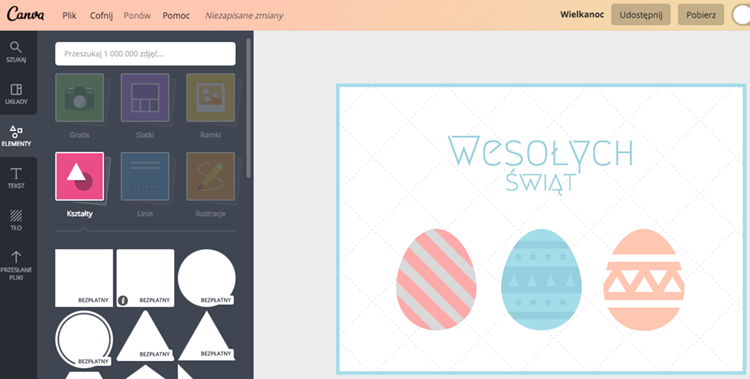Add the first free square shape
Viewport: 750px width, 379px height.
84,278
